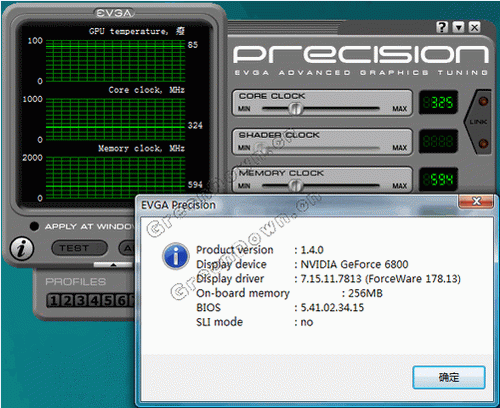Screen dimensions: 500x408
Task: Click the shader clock value display
Action: point(438,141)
